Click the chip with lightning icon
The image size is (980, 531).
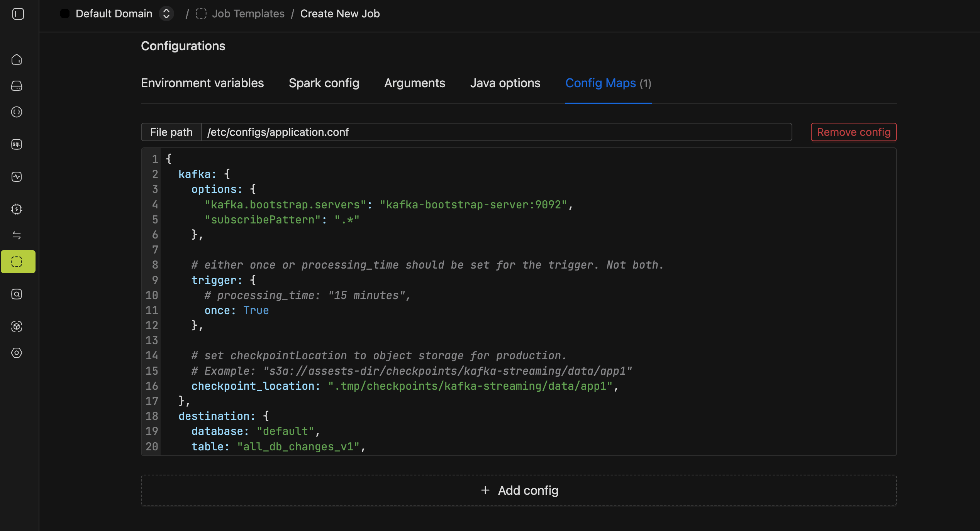(17, 209)
